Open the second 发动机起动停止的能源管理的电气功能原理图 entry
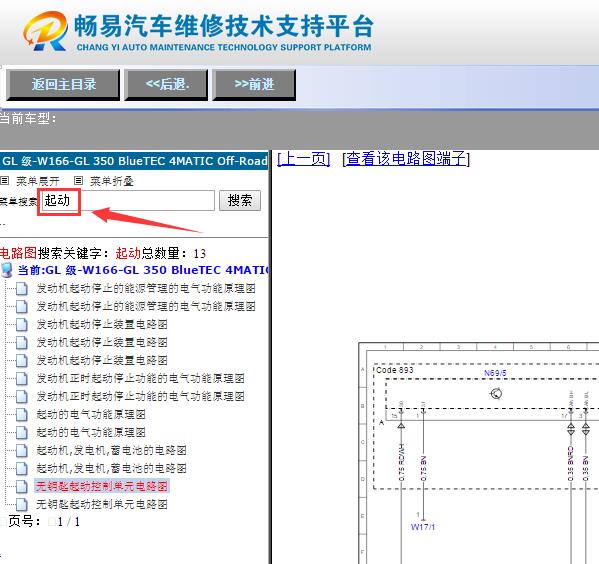The height and width of the screenshot is (564, 599). [x=146, y=306]
